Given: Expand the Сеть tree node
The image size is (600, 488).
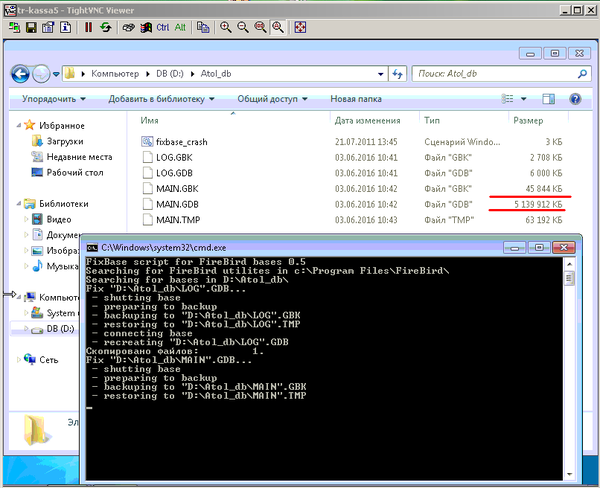Looking at the screenshot, I should [x=18, y=359].
